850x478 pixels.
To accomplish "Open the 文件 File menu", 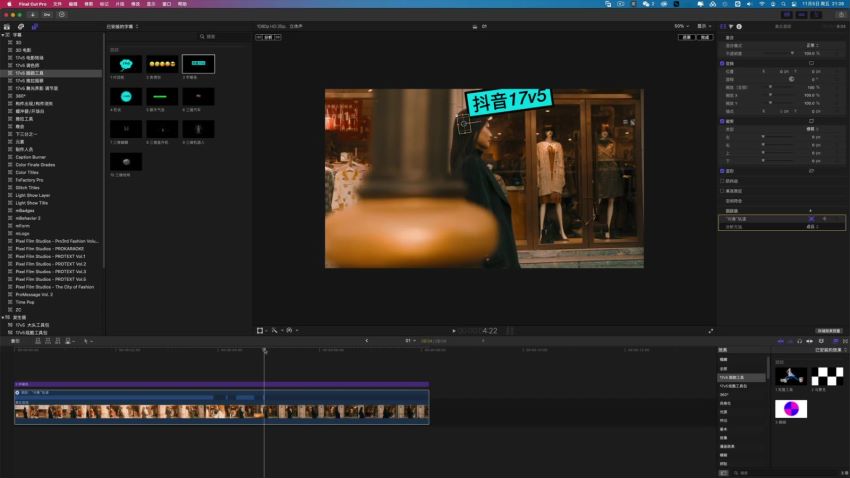I will click(57, 4).
